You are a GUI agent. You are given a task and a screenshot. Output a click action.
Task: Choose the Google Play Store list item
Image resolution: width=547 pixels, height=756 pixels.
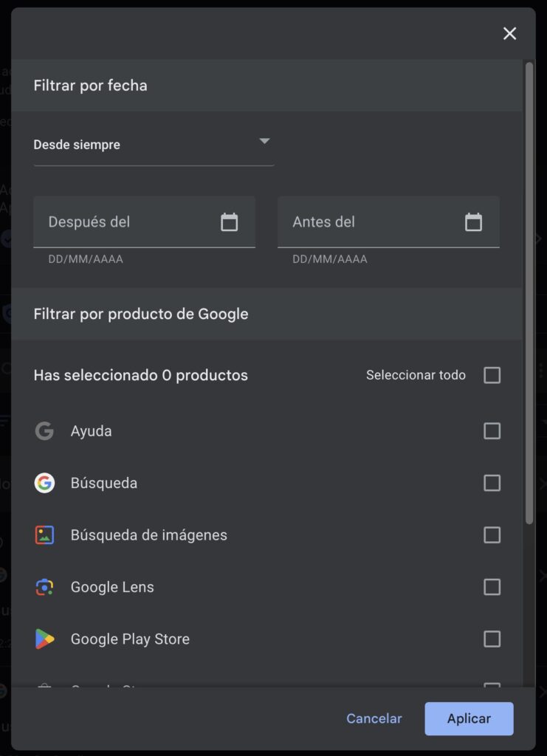(267, 639)
